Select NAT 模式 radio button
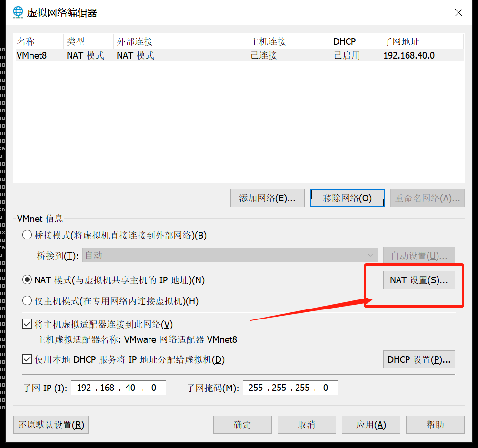This screenshot has height=448, width=478. 27,280
